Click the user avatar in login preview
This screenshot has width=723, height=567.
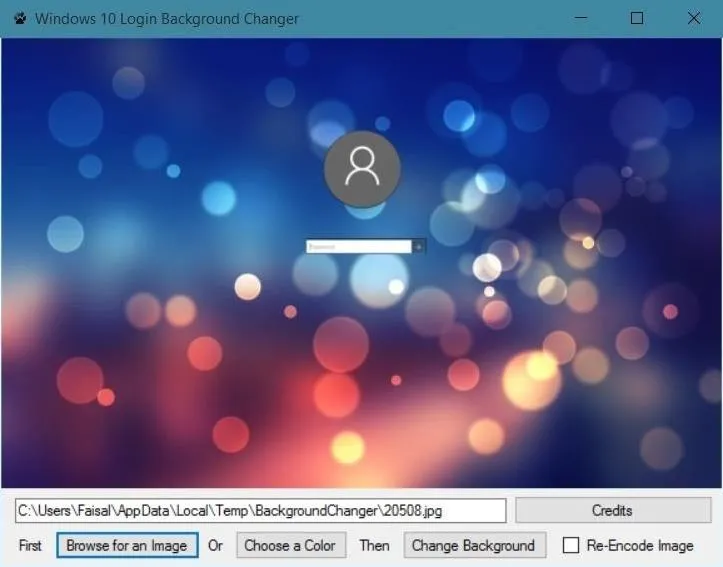[x=362, y=169]
